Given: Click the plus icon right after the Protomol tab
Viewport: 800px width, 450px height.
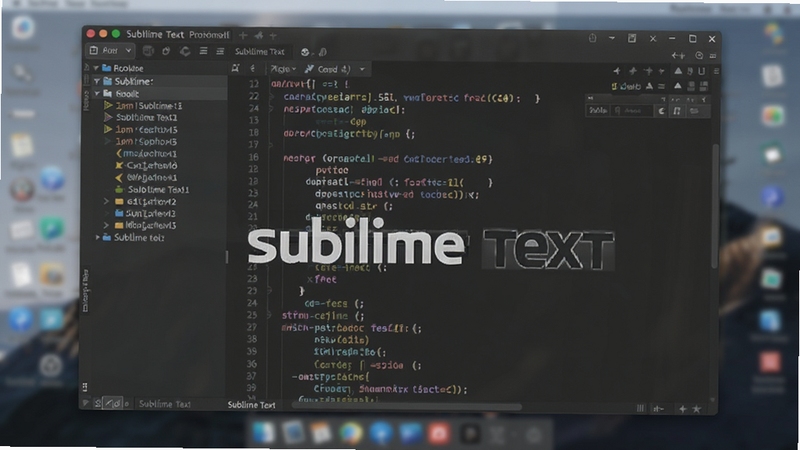Looking at the screenshot, I should (x=243, y=35).
